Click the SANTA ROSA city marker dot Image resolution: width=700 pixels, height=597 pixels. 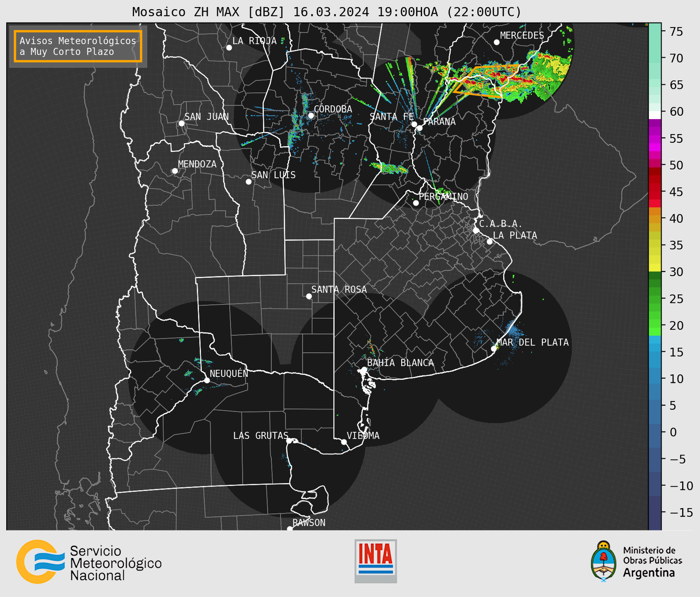coord(309,296)
